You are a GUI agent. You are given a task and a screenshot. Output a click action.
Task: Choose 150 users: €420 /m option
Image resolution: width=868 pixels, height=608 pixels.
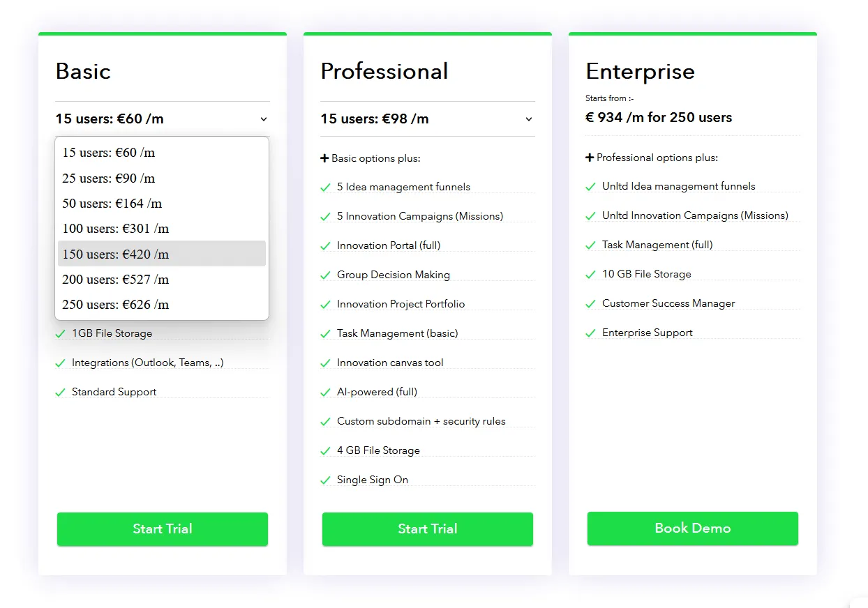[162, 254]
